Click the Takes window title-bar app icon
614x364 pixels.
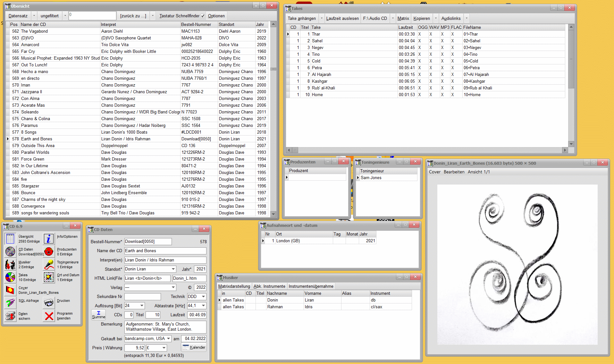(x=288, y=8)
